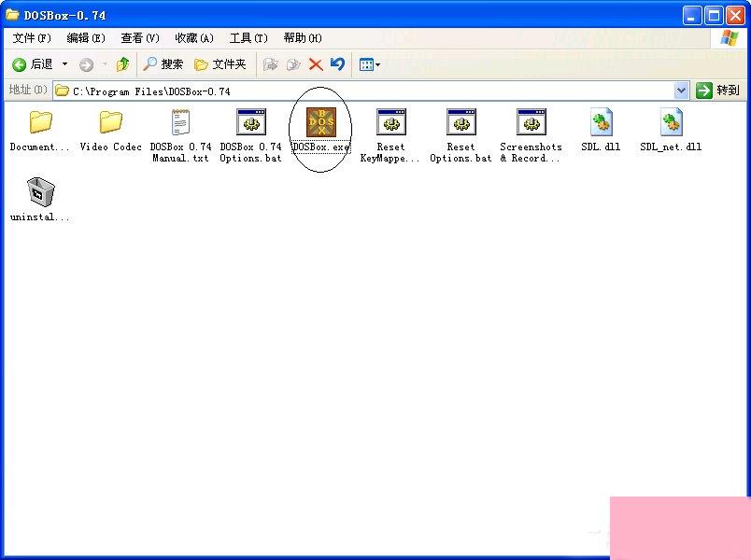The height and width of the screenshot is (560, 751).
Task: Close the DOSBox-0.74 window
Action: 735,16
